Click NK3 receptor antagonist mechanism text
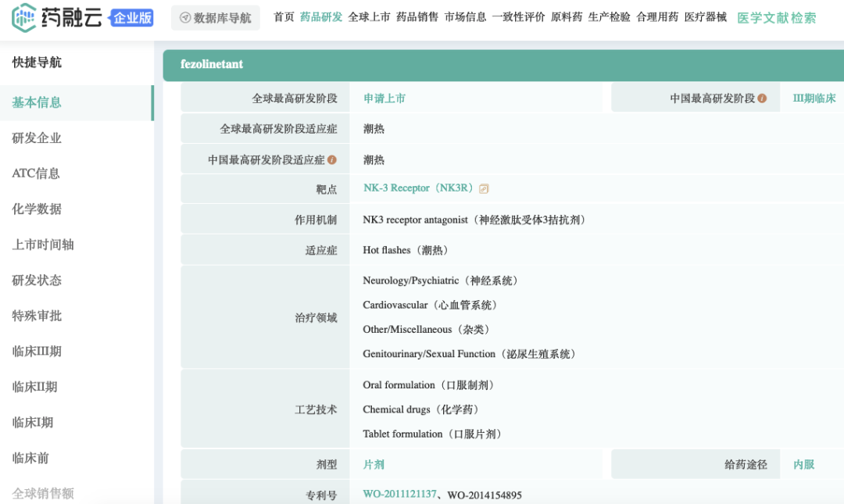 pos(474,220)
